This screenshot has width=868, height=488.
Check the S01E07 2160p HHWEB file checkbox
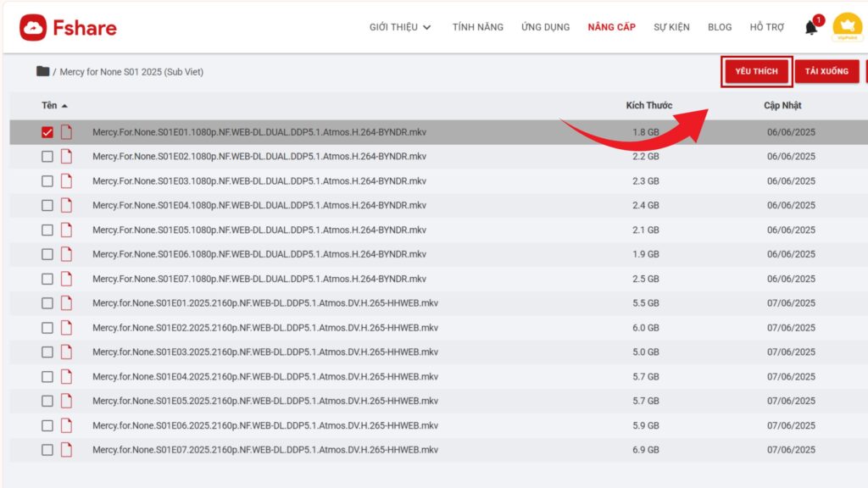47,450
